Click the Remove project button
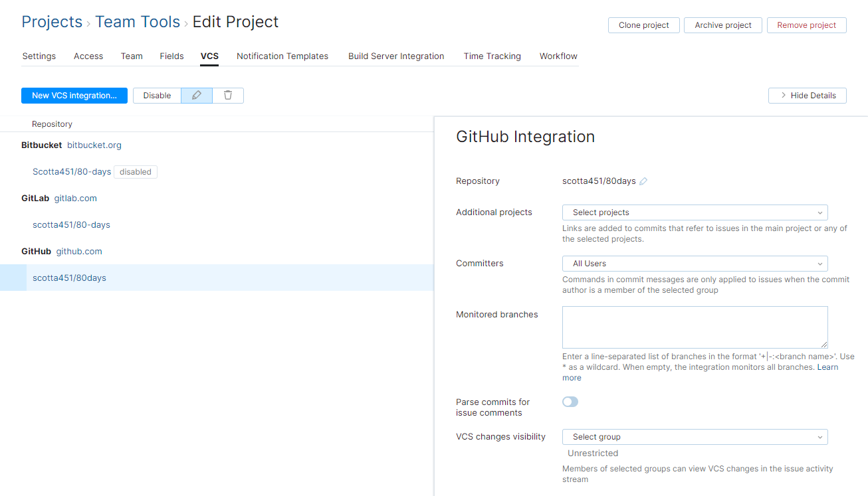The width and height of the screenshot is (868, 496). click(x=806, y=25)
